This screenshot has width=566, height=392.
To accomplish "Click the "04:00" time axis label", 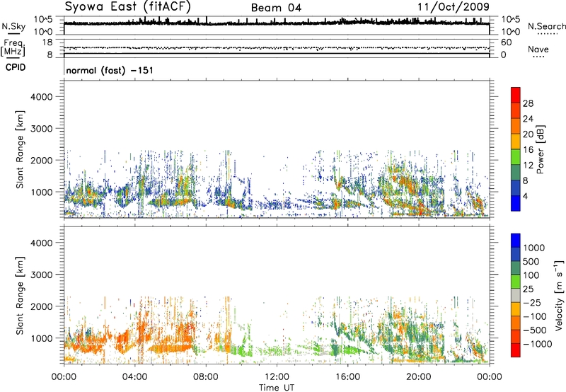I will click(x=134, y=377).
